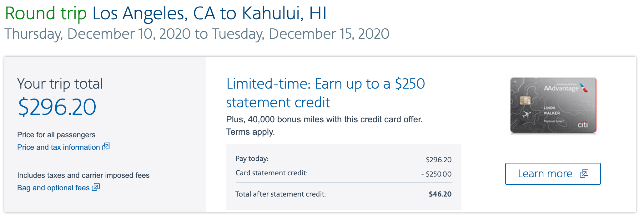Open the Price and tax information link
The height and width of the screenshot is (219, 644).
tap(58, 147)
